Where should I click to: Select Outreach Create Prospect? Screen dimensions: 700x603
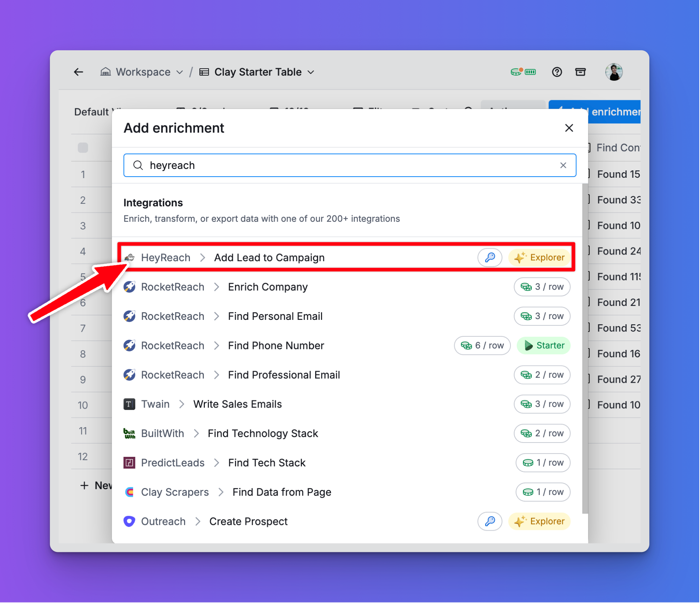[x=347, y=521]
